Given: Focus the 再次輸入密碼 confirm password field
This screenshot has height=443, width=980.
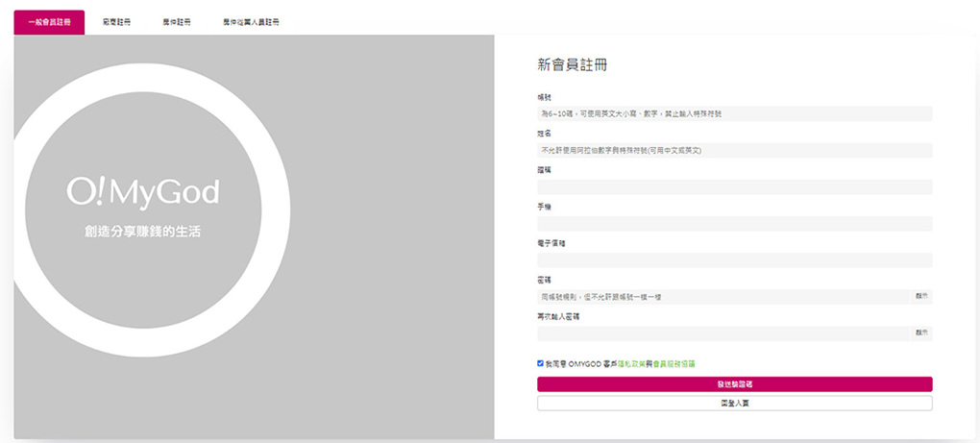Looking at the screenshot, I should point(723,333).
